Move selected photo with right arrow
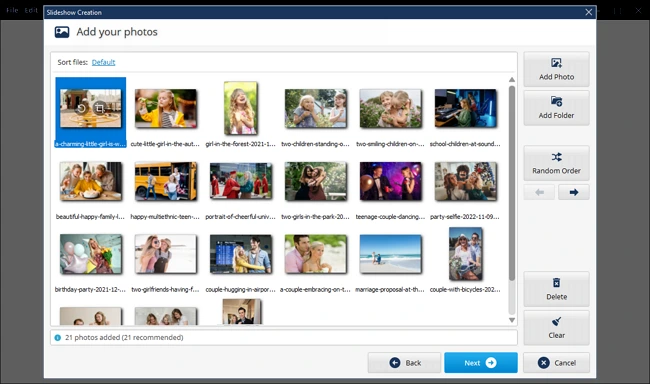This screenshot has height=384, width=650. coord(574,192)
